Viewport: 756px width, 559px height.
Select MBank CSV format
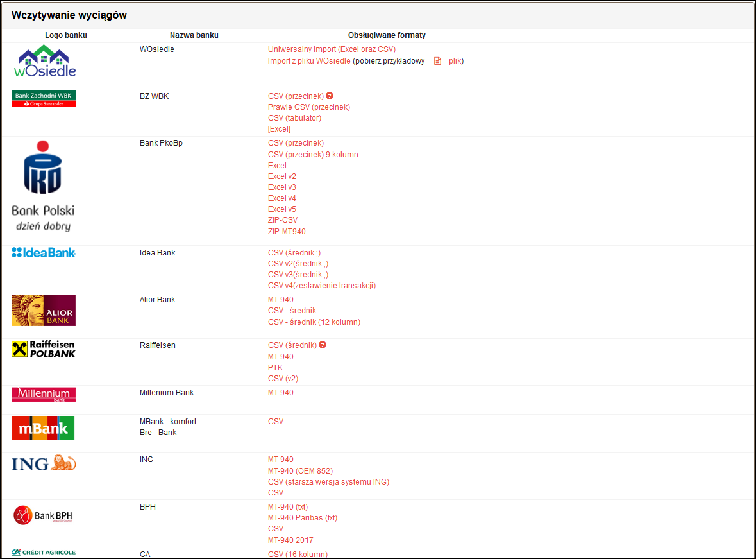pos(276,422)
